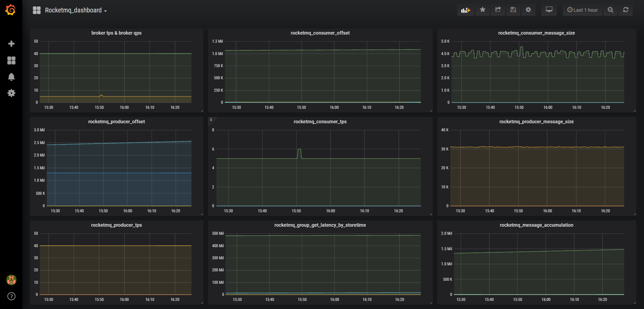644x309 pixels.
Task: Click the Grafana logo
Action: coord(10,10)
